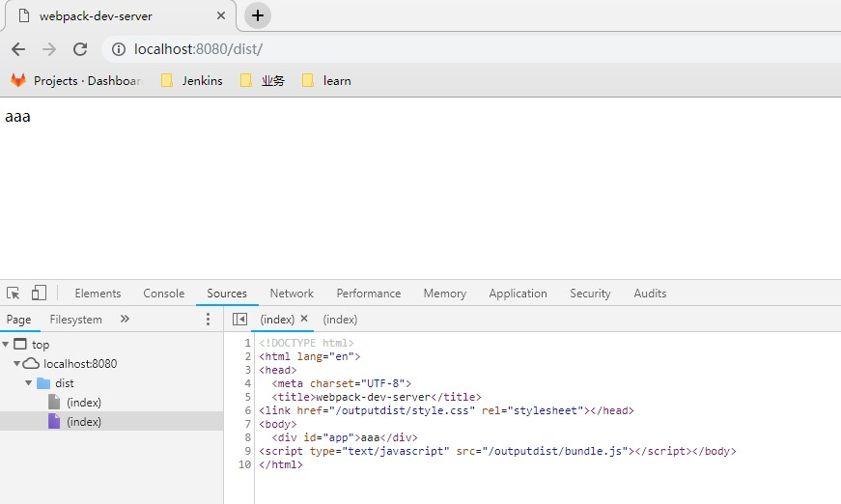This screenshot has width=841, height=504.
Task: Switch to the Application panel
Action: [518, 294]
